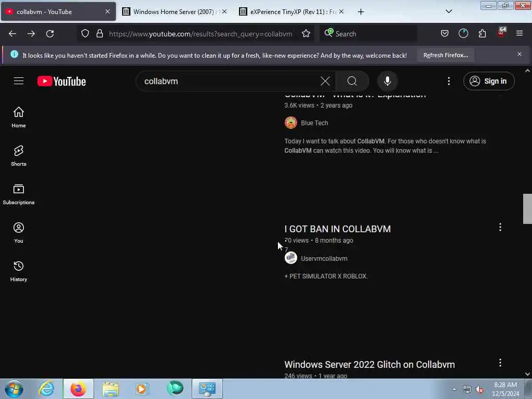Click the Sign in button
This screenshot has height=399, width=532.
click(x=489, y=81)
